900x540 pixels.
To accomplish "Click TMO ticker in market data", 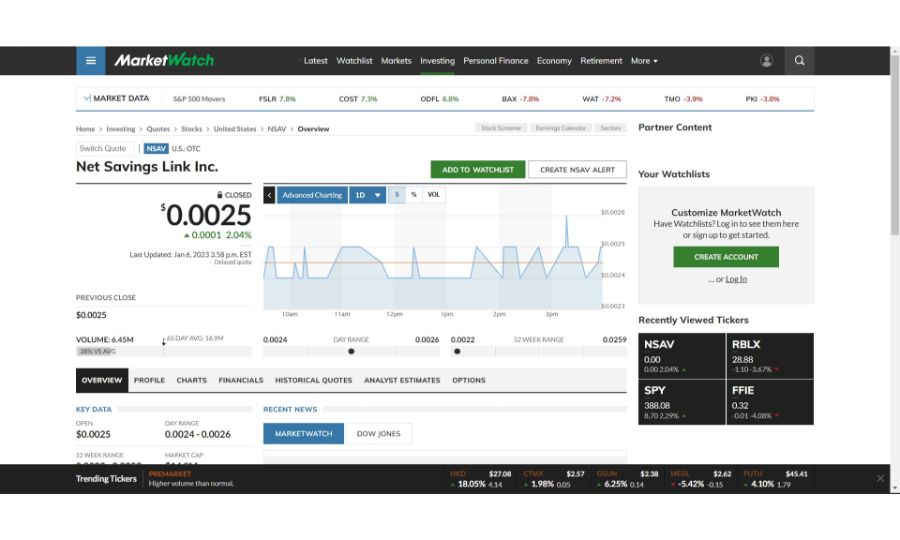I will [683, 99].
